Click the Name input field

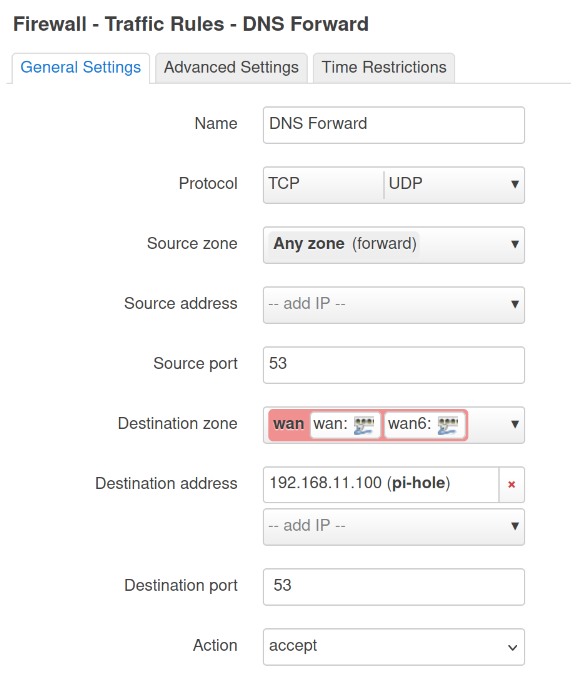[394, 125]
